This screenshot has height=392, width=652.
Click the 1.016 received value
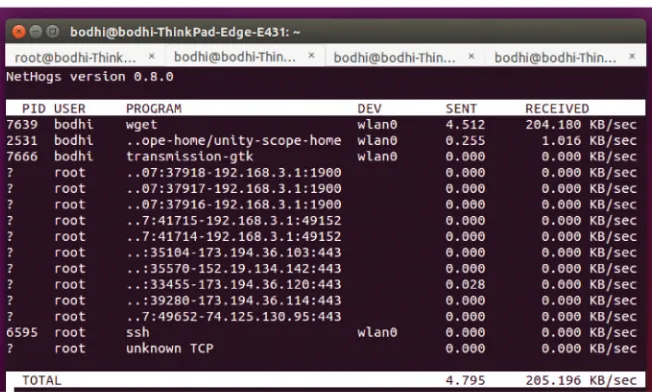coord(561,141)
